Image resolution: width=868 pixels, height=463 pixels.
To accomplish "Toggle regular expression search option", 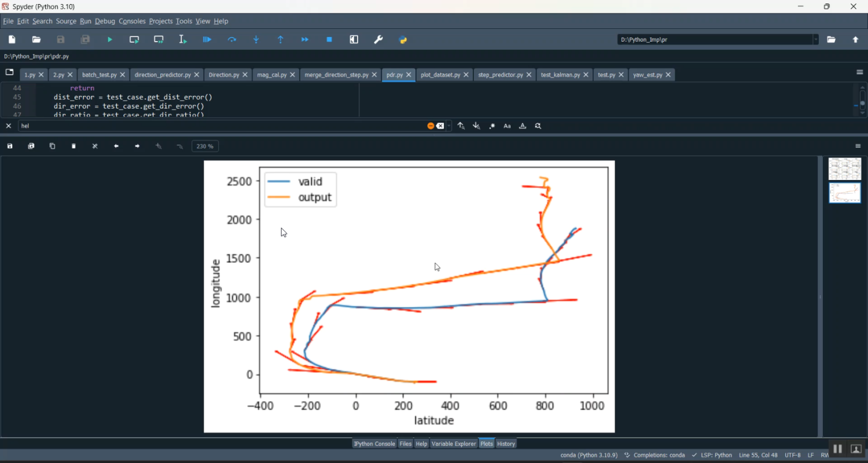I will [492, 126].
